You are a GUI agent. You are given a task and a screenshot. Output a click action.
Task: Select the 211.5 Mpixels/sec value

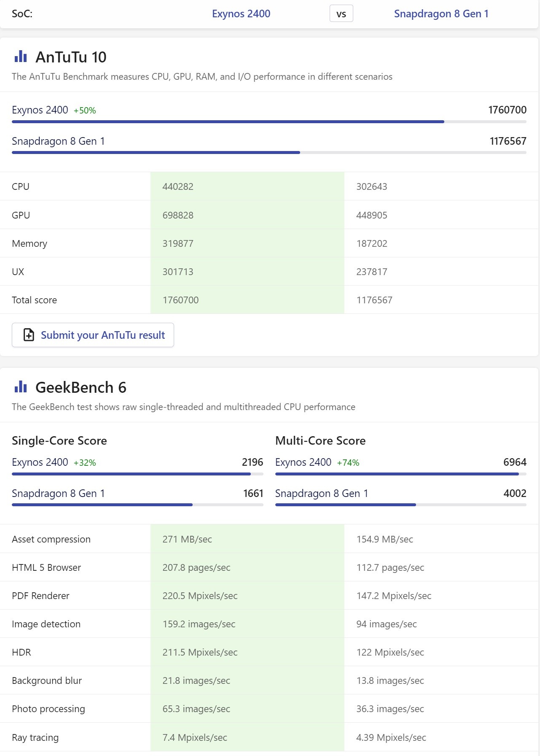pos(200,652)
